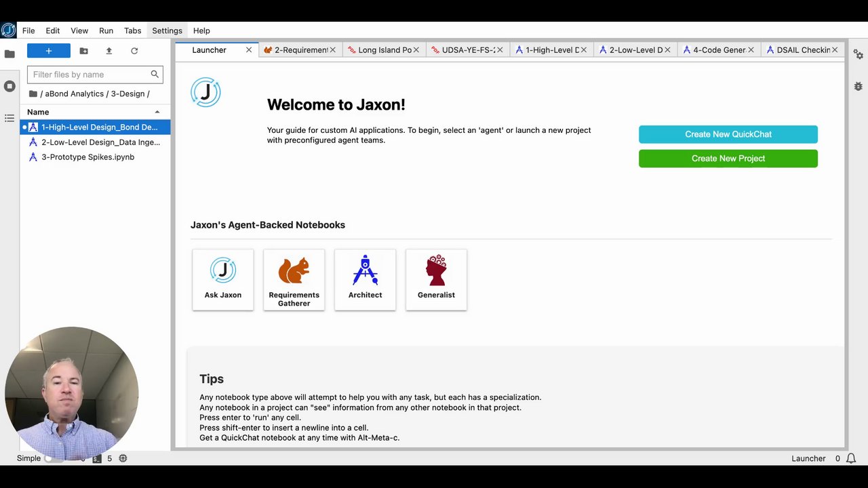Click the search magnifier in filter box

coord(155,74)
